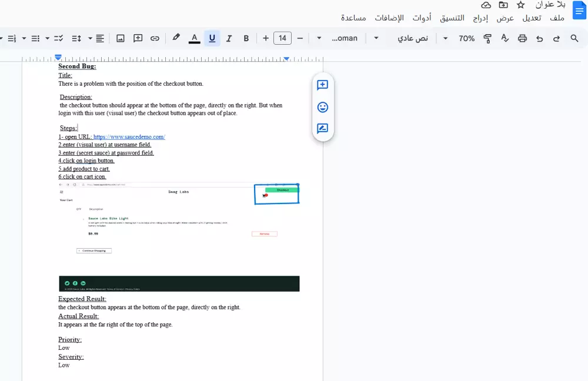Print the document
Image resolution: width=588 pixels, height=381 pixels.
(x=522, y=38)
